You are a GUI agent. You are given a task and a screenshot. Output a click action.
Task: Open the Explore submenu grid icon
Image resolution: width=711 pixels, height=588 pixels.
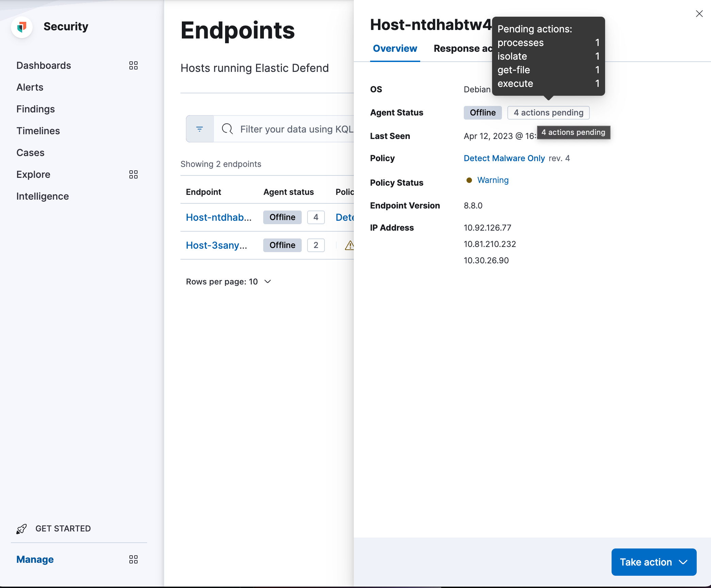133,174
